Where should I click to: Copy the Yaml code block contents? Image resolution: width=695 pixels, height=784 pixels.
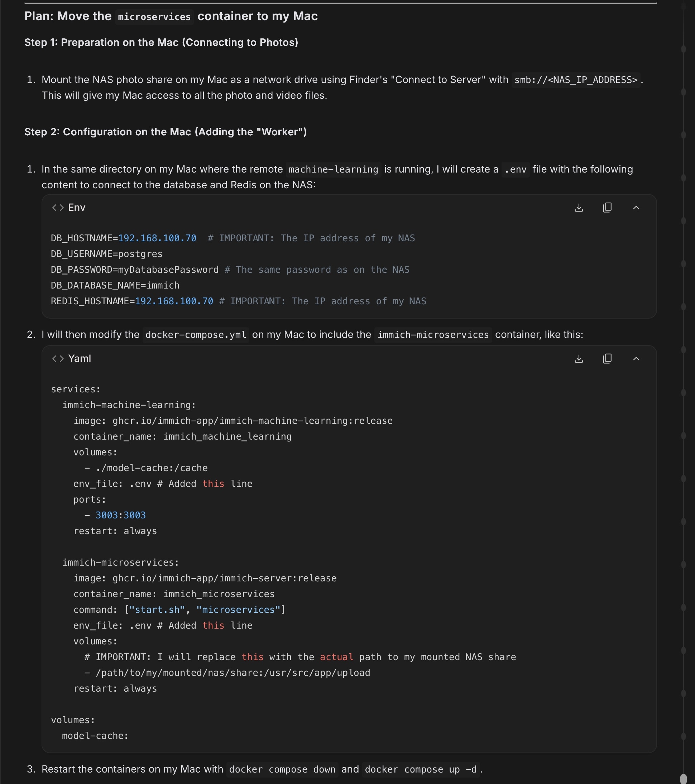click(607, 359)
